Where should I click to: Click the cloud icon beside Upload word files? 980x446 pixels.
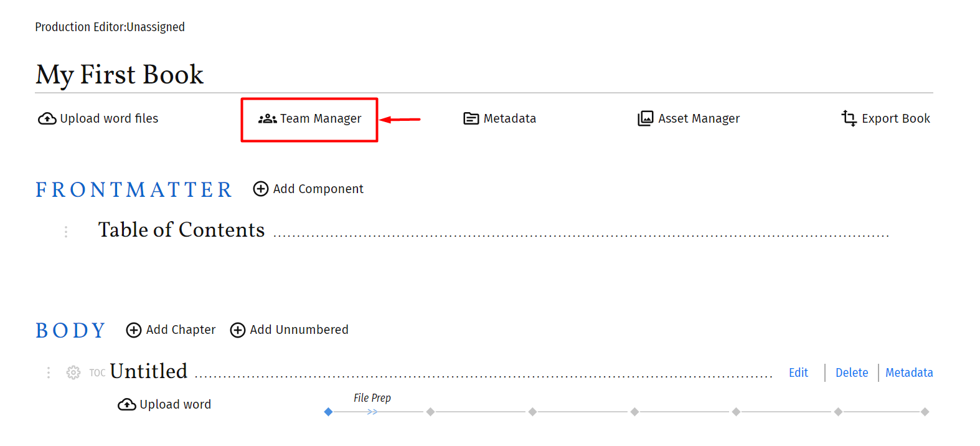[47, 118]
